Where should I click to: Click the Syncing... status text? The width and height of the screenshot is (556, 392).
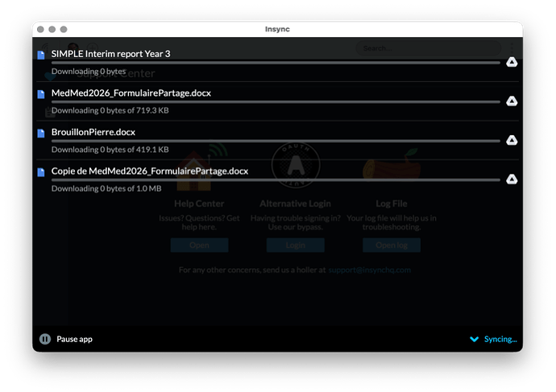pyautogui.click(x=500, y=339)
